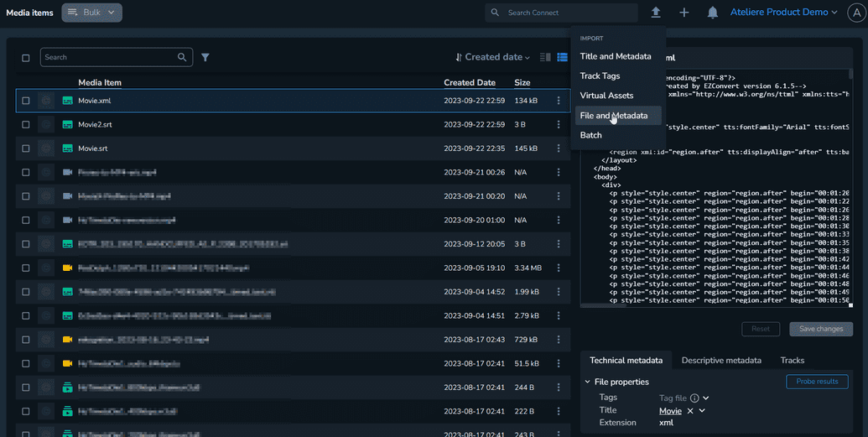
Task: Switch to detailed list view icon
Action: [563, 57]
